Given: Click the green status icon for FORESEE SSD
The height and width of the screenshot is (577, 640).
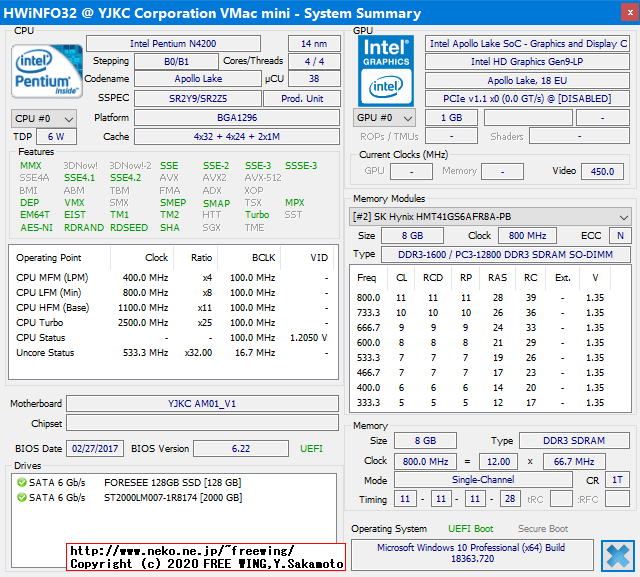Looking at the screenshot, I should (22, 482).
